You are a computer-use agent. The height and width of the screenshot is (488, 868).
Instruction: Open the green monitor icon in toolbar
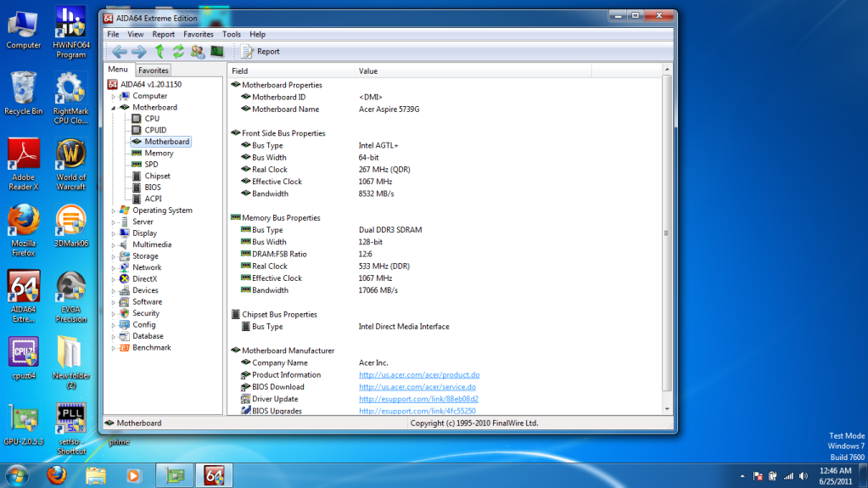point(217,52)
